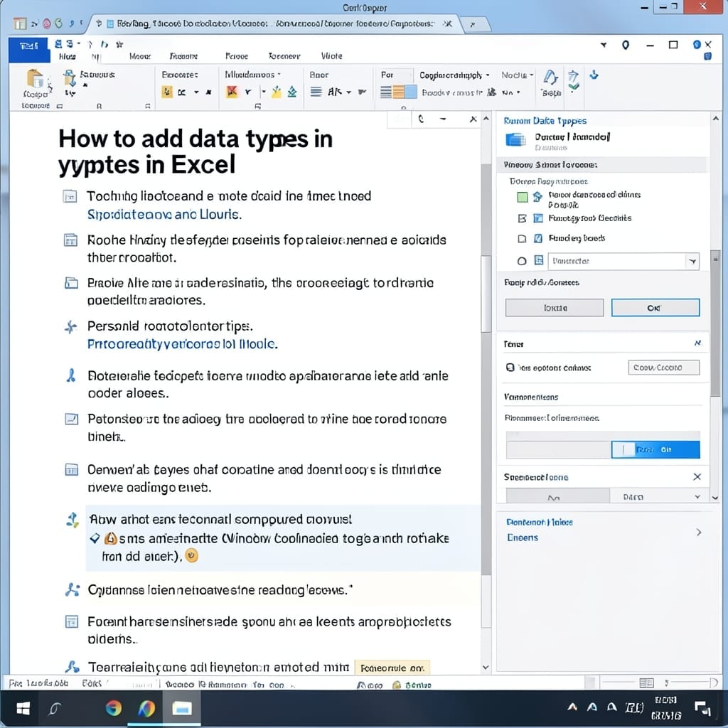Open the blue help circle icon
Image resolution: width=728 pixels, height=728 pixels.
(x=697, y=45)
